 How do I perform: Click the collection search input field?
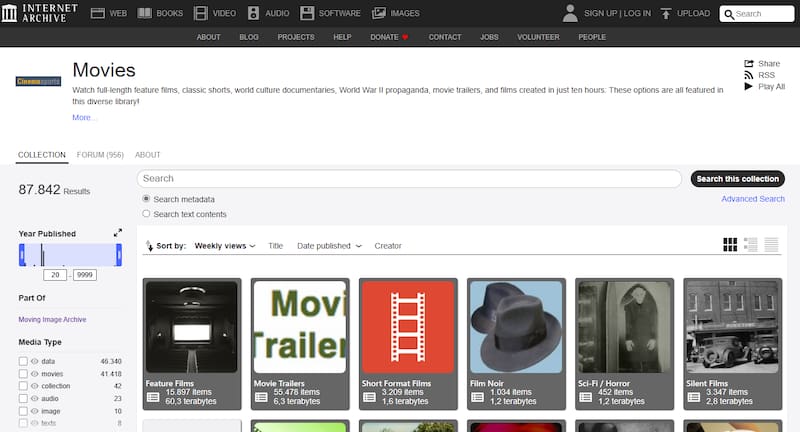pos(409,179)
